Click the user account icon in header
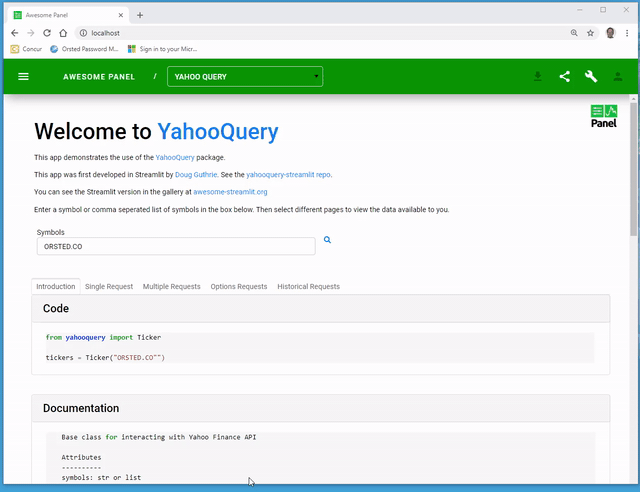 (x=618, y=76)
